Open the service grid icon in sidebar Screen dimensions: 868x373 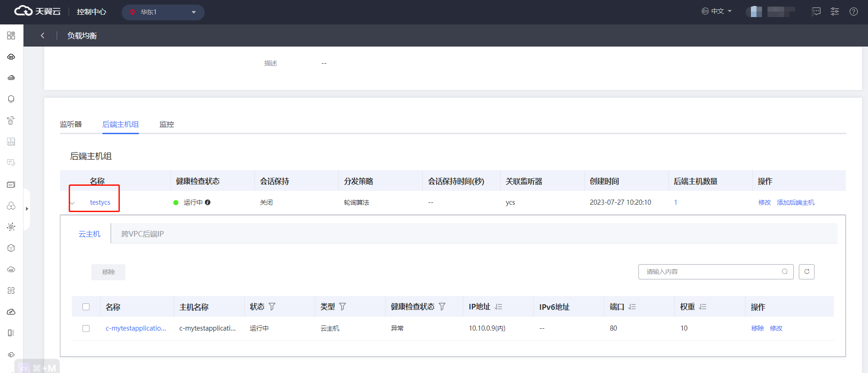pos(11,36)
